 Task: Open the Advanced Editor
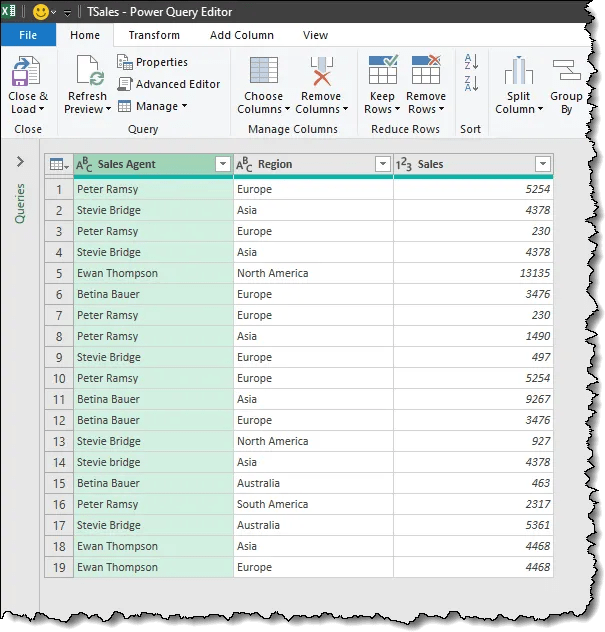tap(168, 84)
